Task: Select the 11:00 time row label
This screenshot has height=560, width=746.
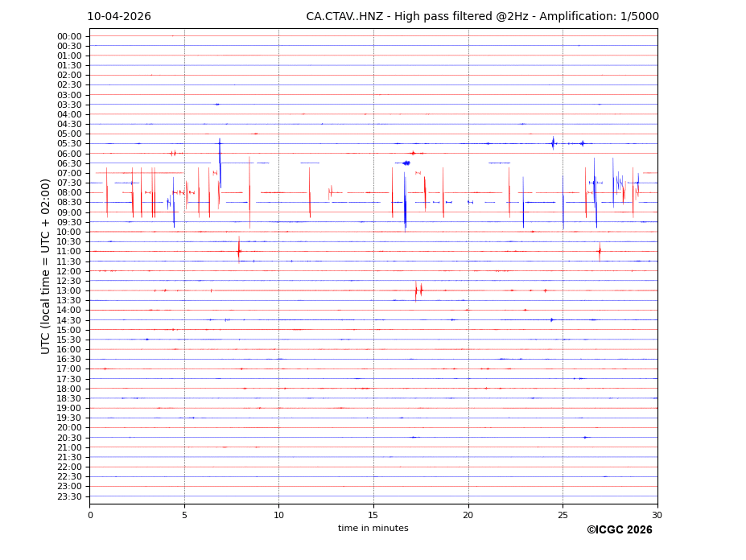Action: pos(69,252)
